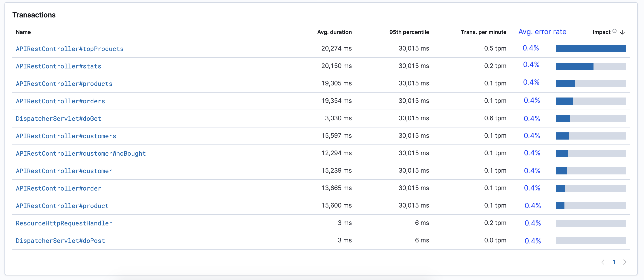Sort the table by Avg. error rate
The height and width of the screenshot is (280, 644).
click(x=542, y=32)
